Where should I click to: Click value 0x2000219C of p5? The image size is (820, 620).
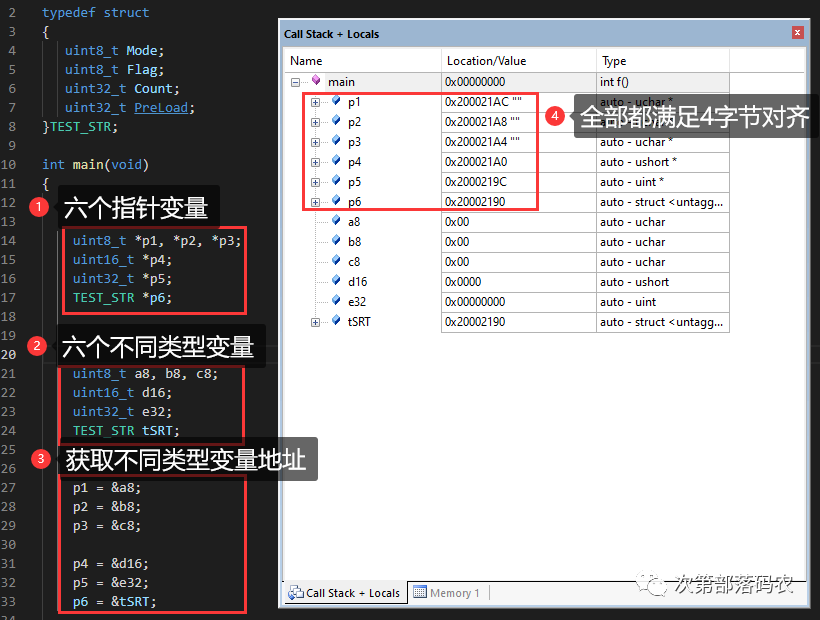click(x=476, y=182)
